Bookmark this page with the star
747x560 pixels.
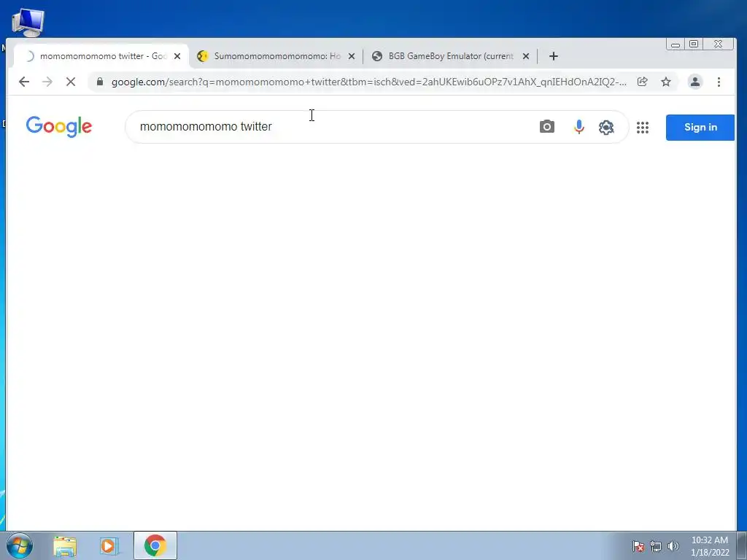[x=666, y=82]
